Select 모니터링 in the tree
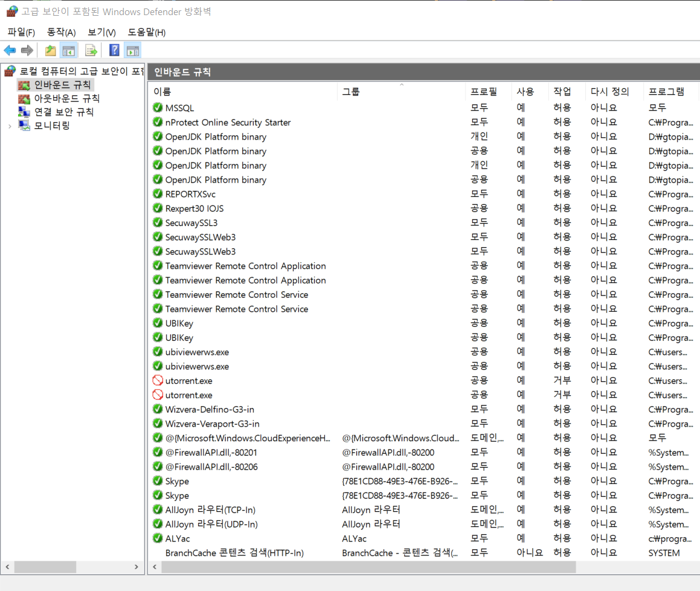 (52, 126)
